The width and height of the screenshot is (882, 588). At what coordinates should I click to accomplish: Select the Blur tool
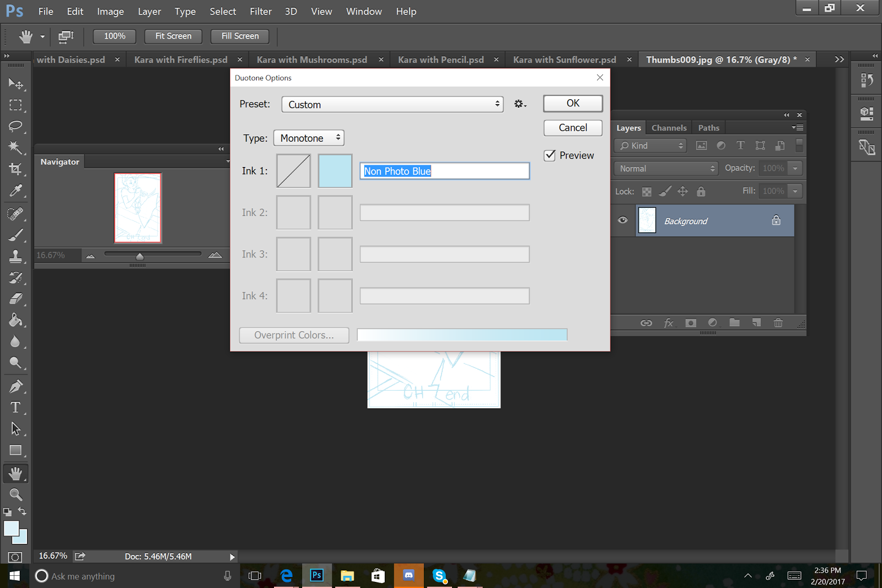[15, 342]
